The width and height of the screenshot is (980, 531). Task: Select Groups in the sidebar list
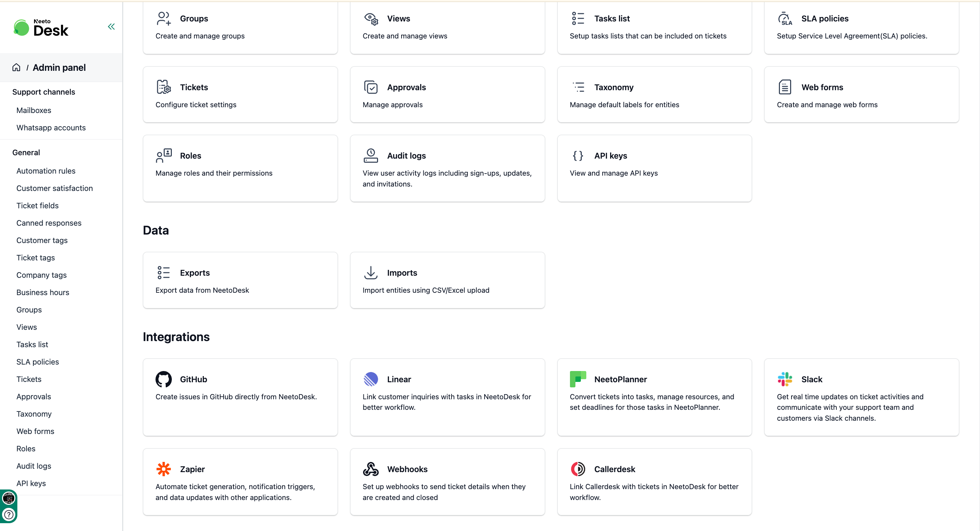(29, 310)
